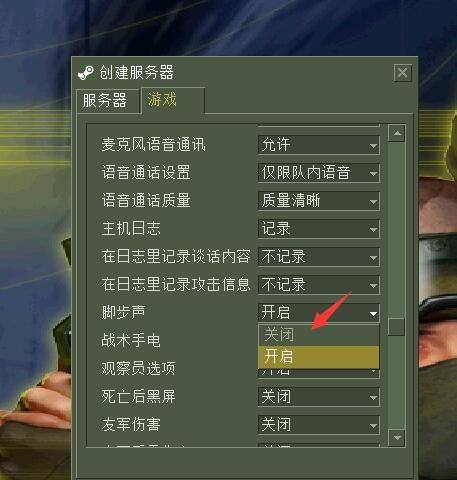Open the 主机日志 dropdown
Image resolution: width=457 pixels, height=480 pixels.
(319, 229)
